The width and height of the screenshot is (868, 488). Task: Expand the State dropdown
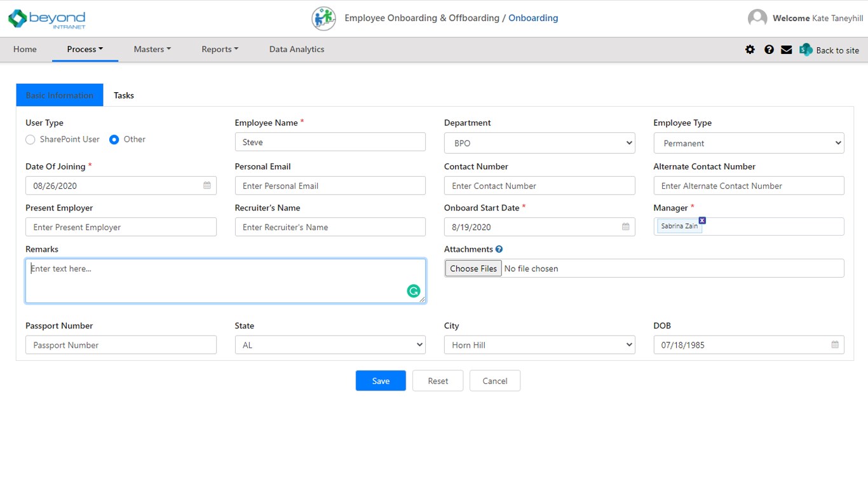pyautogui.click(x=330, y=345)
